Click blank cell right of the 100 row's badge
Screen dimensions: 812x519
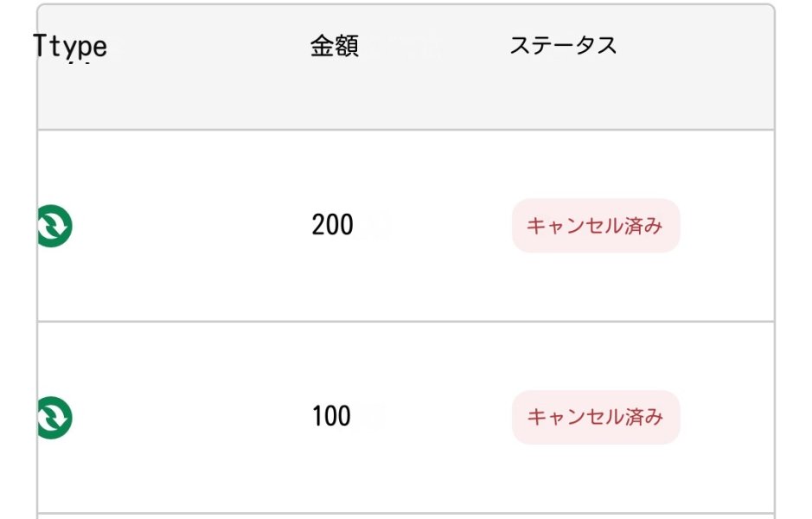[x=726, y=418]
